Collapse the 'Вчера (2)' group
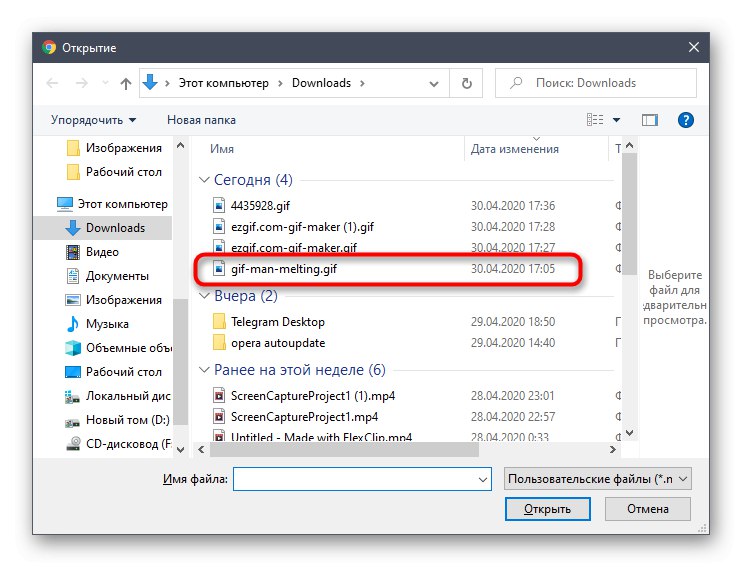 204,296
